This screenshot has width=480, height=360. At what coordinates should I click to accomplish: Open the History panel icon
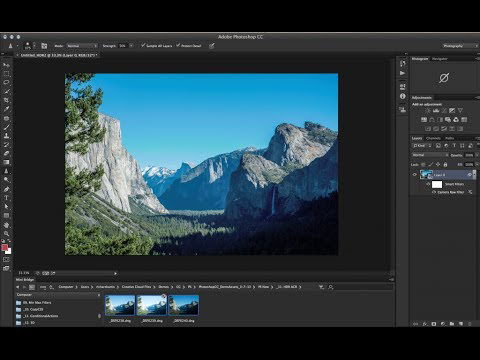(403, 63)
